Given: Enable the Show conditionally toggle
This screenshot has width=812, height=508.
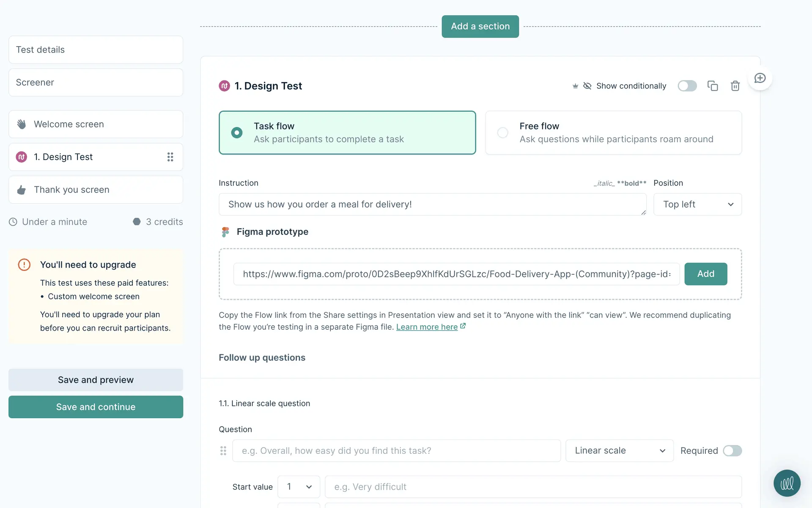Looking at the screenshot, I should tap(687, 86).
